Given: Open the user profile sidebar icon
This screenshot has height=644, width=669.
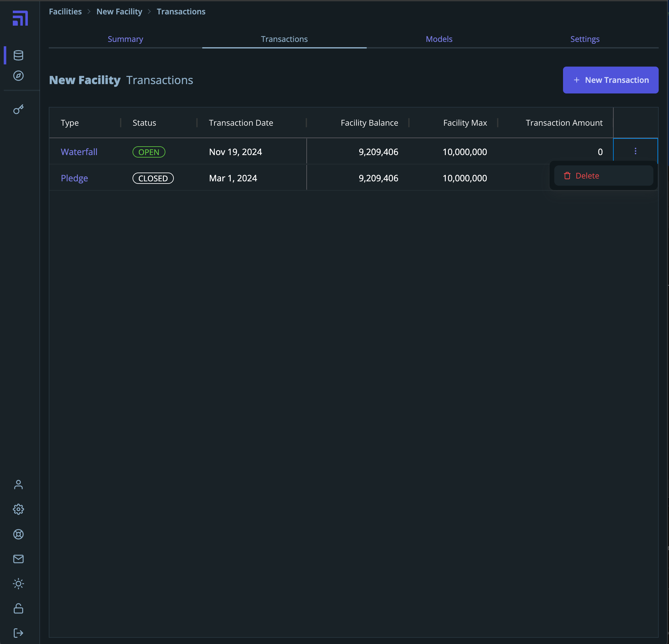Looking at the screenshot, I should pos(18,484).
